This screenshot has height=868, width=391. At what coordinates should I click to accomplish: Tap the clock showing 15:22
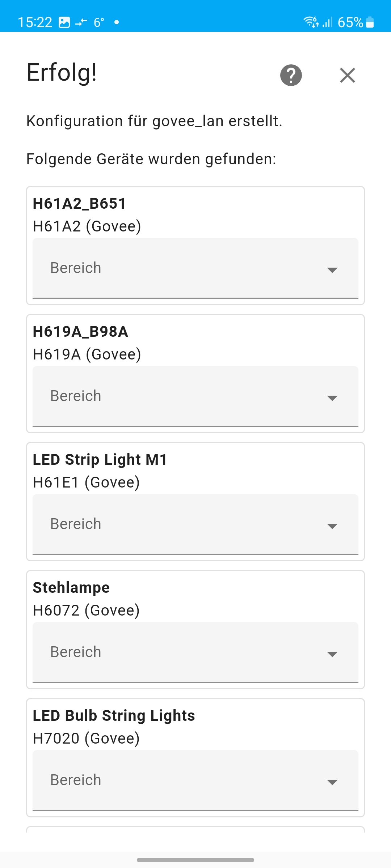tap(35, 22)
